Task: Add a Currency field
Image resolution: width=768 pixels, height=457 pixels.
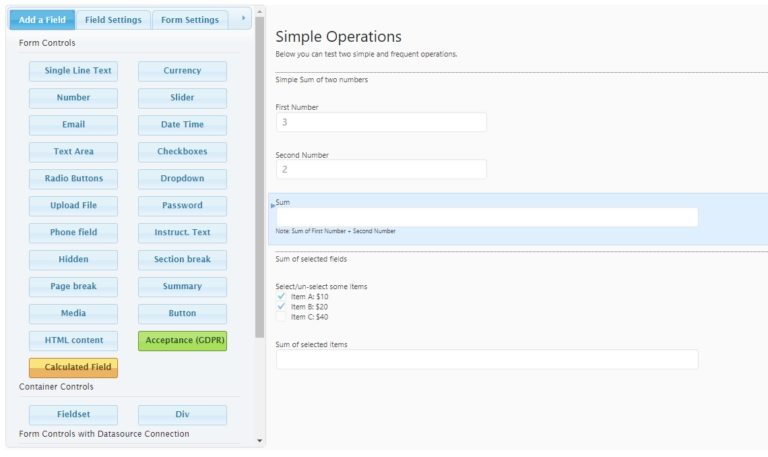Action: point(182,71)
